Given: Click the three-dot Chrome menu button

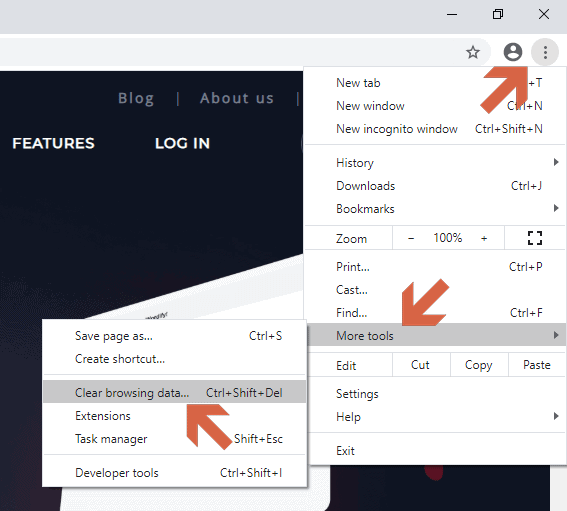Looking at the screenshot, I should point(545,52).
